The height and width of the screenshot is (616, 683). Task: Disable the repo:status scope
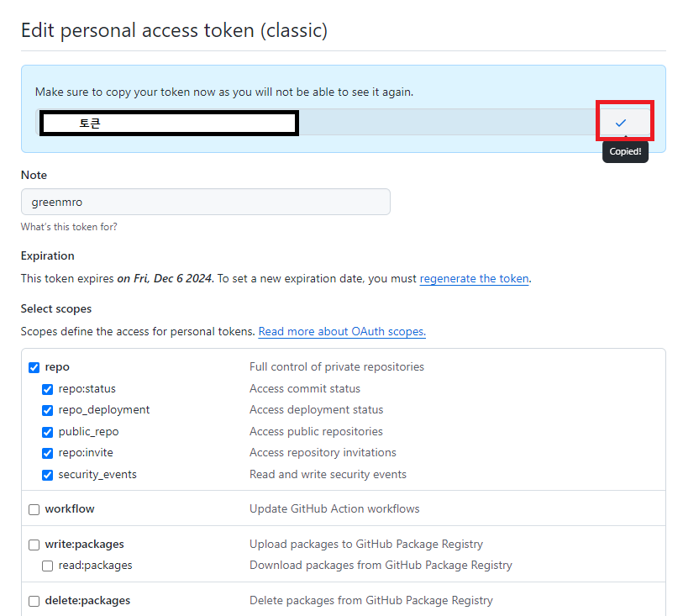click(x=47, y=389)
